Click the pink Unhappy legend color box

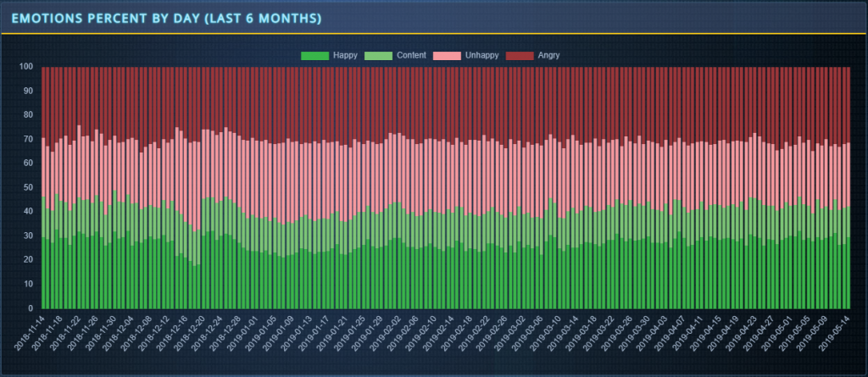pos(447,55)
